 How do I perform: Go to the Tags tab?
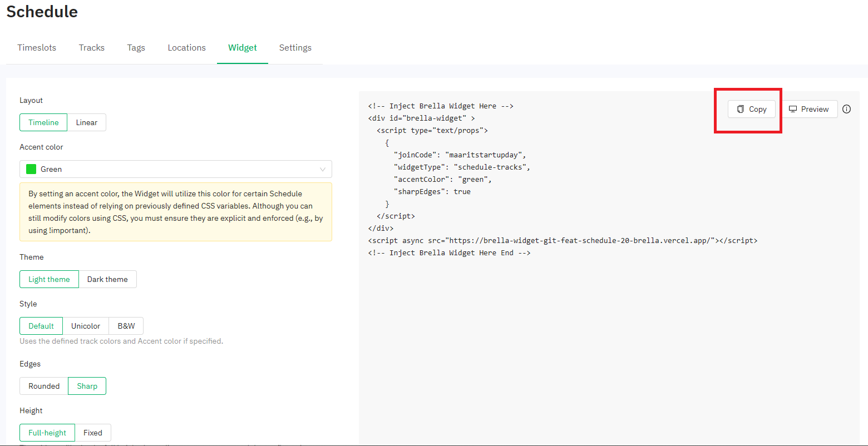point(136,47)
